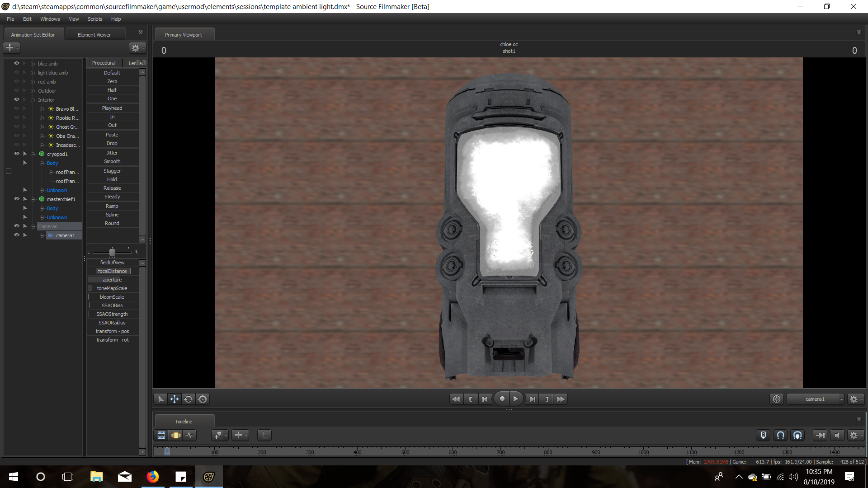Click the toneMapScale control slider
This screenshot has height=488, width=868.
point(113,288)
